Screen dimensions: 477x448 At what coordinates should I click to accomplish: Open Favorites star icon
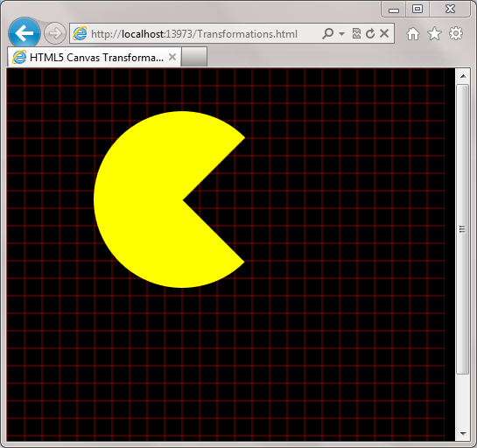pyautogui.click(x=434, y=33)
